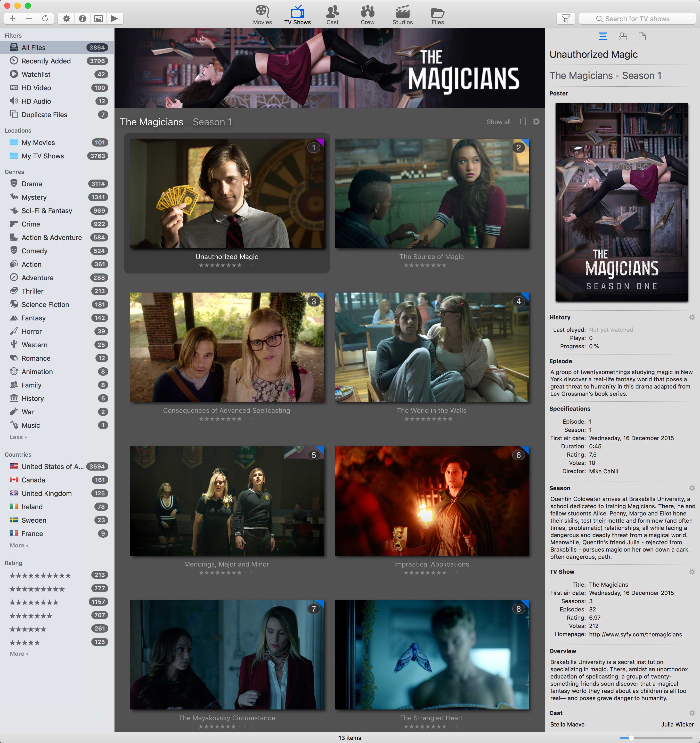Adjust the thumbnail size slider
The width and height of the screenshot is (700, 743).
[x=657, y=738]
